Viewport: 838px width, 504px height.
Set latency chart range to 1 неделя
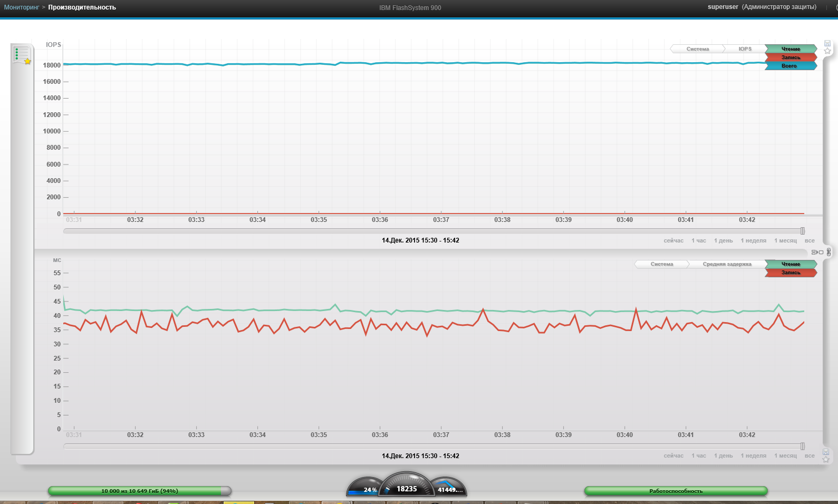[x=754, y=455]
